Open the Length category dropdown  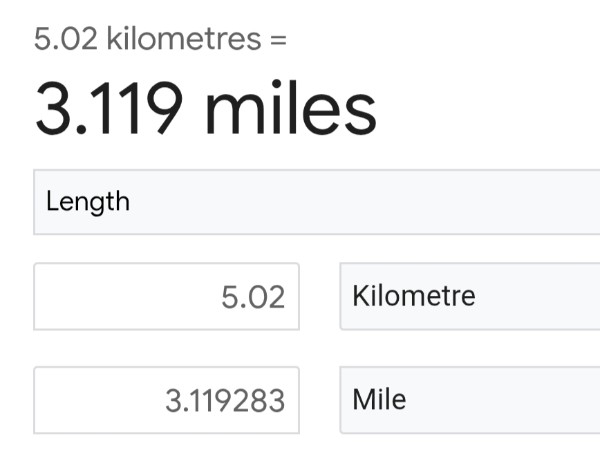click(317, 202)
